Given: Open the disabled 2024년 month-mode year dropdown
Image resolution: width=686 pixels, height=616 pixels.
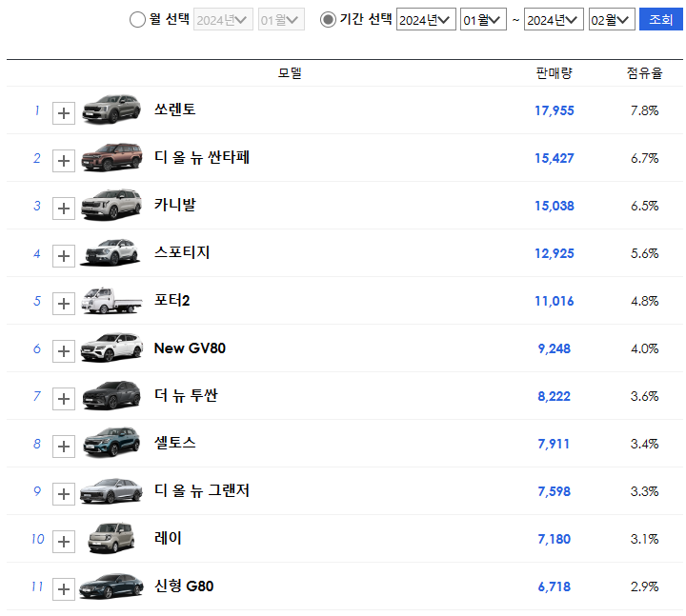Looking at the screenshot, I should coord(223,20).
